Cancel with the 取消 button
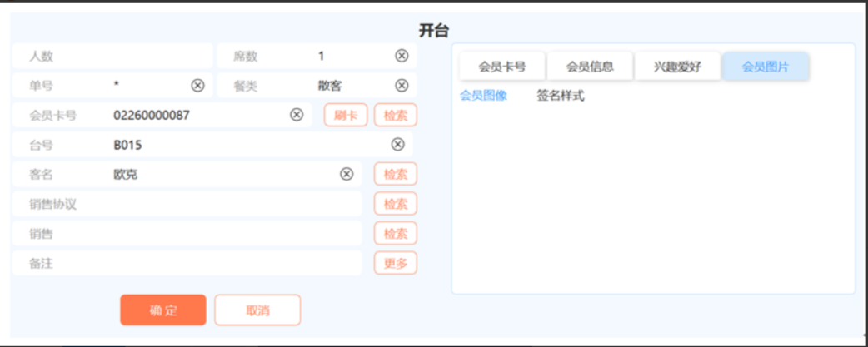868x347 pixels. click(257, 310)
